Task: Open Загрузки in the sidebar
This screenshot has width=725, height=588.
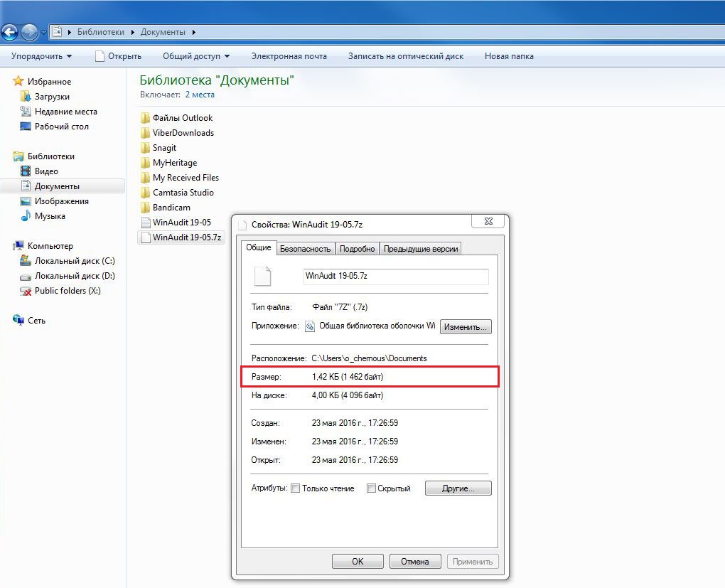Action: (52, 96)
